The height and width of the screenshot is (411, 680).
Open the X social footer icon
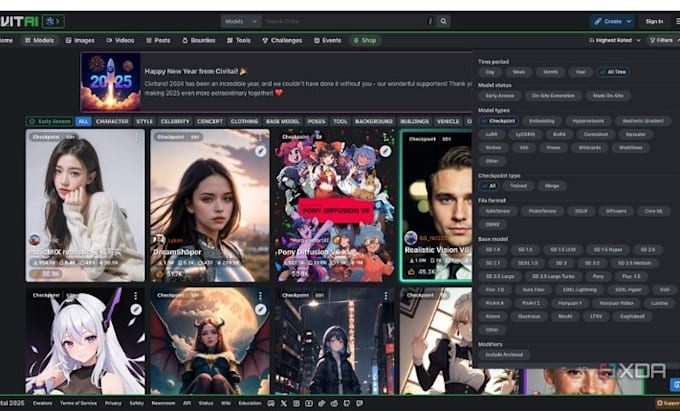click(284, 403)
